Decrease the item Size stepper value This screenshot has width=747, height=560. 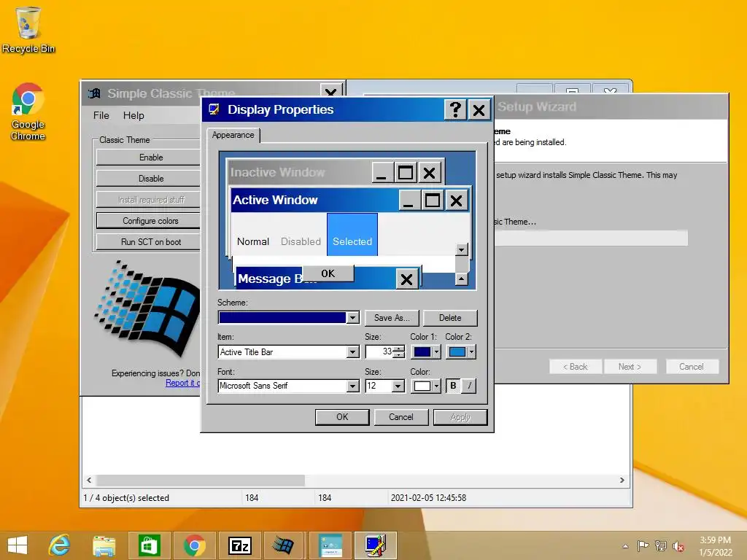click(x=399, y=355)
